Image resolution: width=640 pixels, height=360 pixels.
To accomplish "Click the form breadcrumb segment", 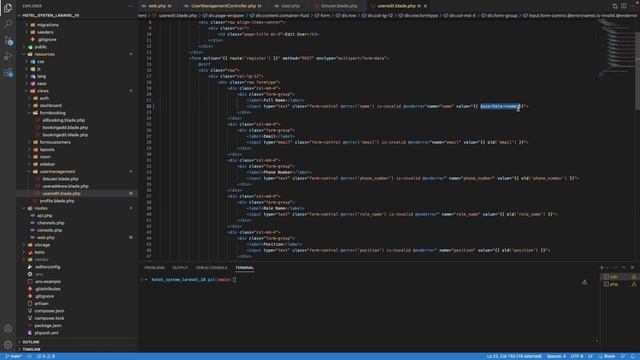I will (x=322, y=16).
